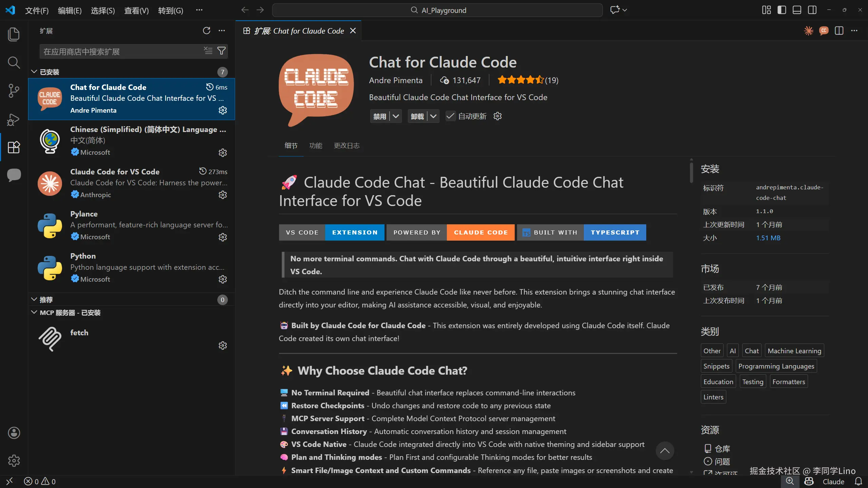The width and height of the screenshot is (868, 488).
Task: Open Run and Debug view
Action: (14, 119)
